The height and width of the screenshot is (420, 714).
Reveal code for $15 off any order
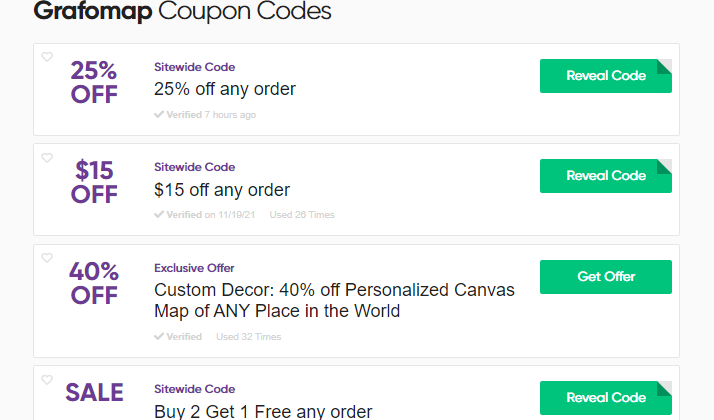[x=606, y=176]
